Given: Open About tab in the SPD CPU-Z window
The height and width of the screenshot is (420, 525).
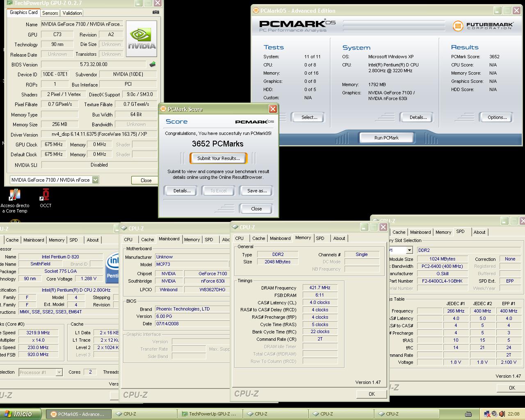Looking at the screenshot, I should (479, 232).
